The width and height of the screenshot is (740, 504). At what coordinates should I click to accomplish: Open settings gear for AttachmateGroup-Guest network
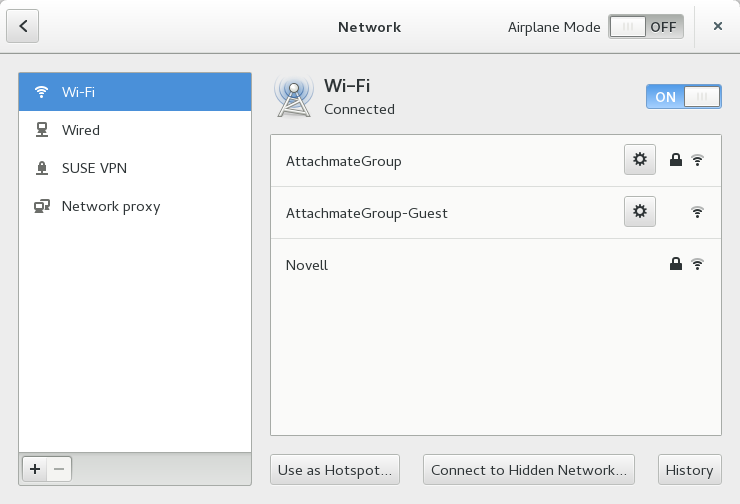pyautogui.click(x=640, y=212)
